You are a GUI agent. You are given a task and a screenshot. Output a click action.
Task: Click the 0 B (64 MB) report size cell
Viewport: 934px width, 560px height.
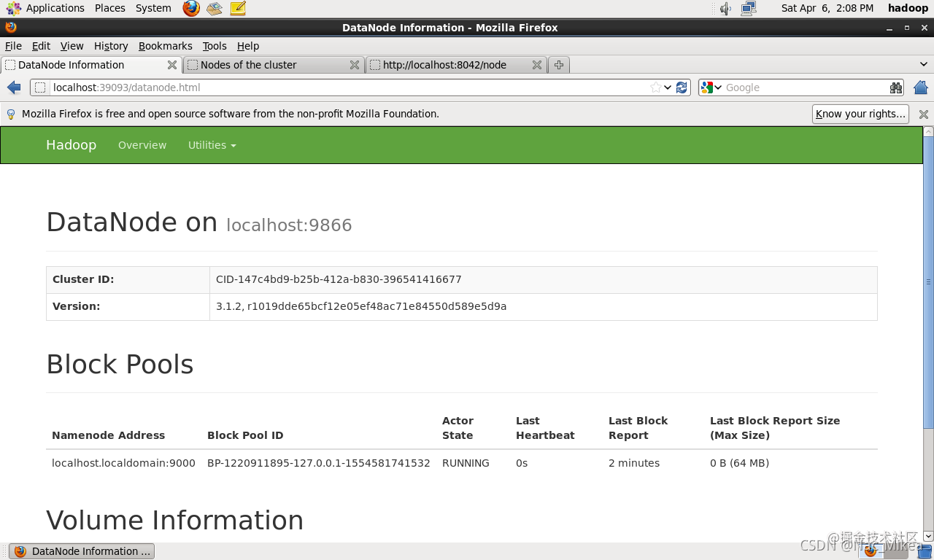739,463
